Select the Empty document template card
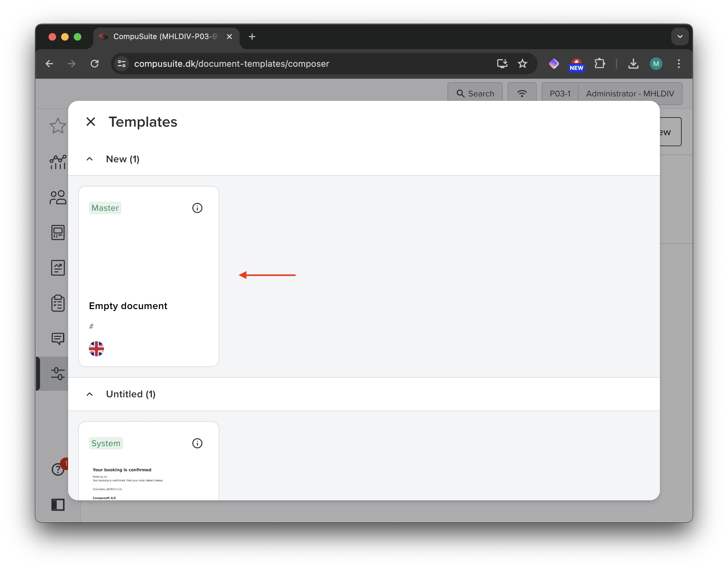The height and width of the screenshot is (569, 728). [x=148, y=276]
